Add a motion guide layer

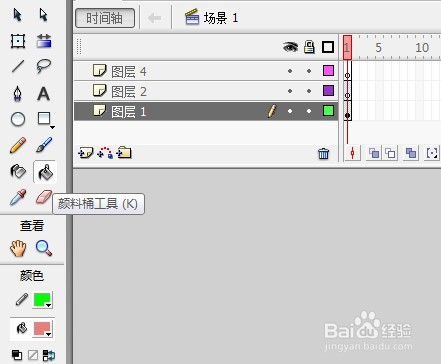click(x=105, y=153)
